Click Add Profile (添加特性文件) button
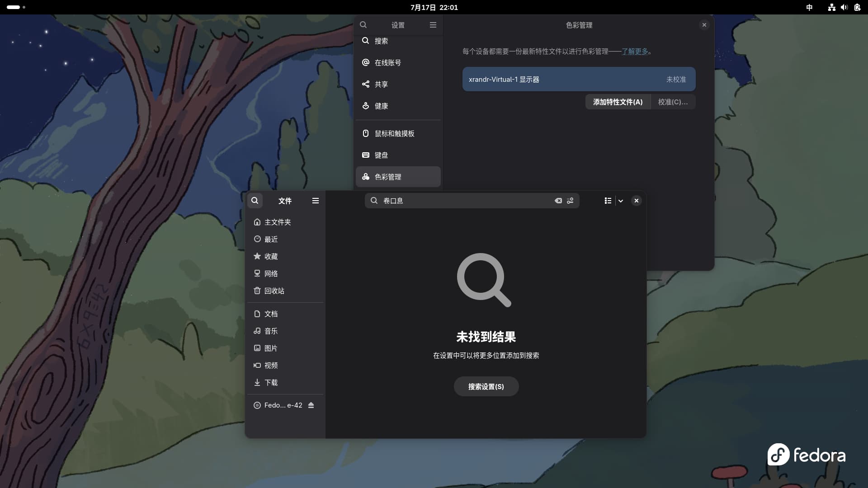The image size is (868, 488). [618, 102]
